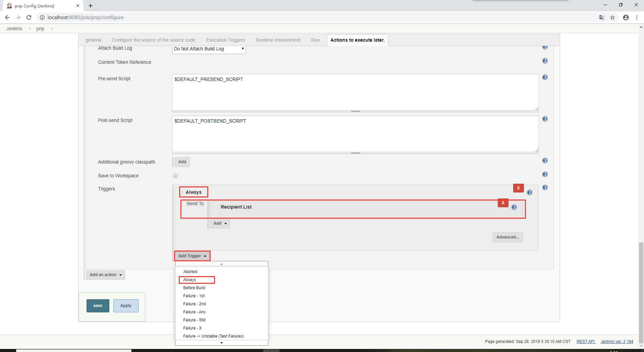This screenshot has height=352, width=644.
Task: Focus the Pre-send Script text area
Action: click(x=356, y=92)
